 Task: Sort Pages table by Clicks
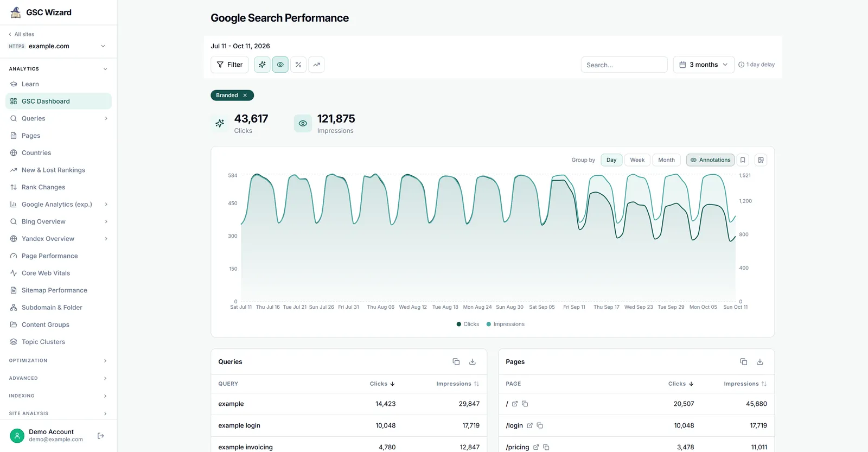681,384
